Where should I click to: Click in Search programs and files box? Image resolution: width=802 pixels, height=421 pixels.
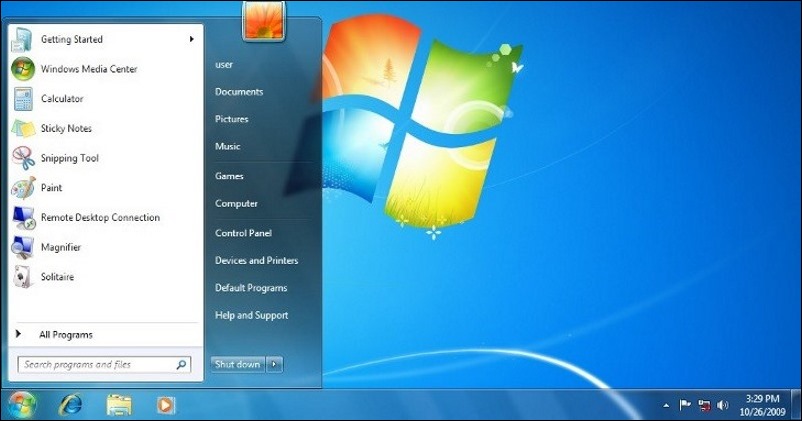[x=104, y=365]
